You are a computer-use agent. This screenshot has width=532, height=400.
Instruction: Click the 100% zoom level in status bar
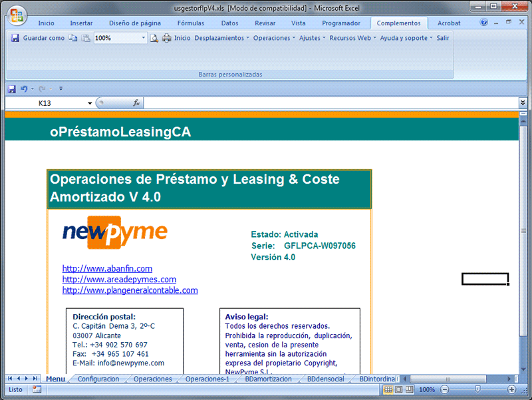point(427,389)
